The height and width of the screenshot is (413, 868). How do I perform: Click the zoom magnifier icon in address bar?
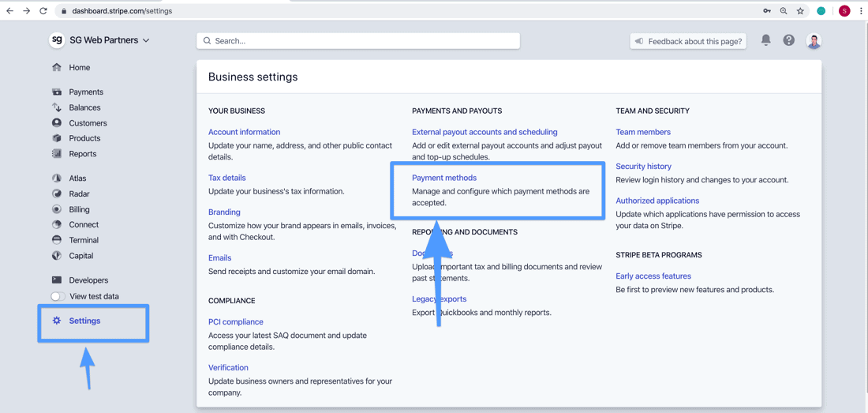[784, 10]
